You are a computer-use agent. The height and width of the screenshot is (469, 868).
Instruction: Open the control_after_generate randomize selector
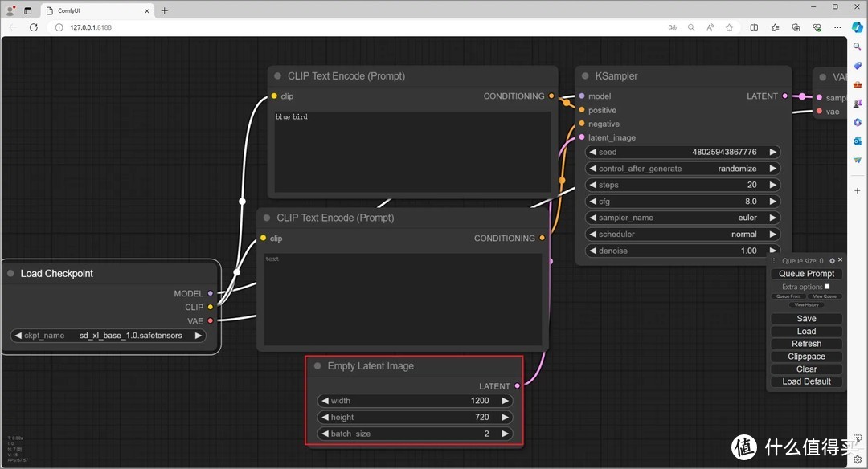coord(682,169)
